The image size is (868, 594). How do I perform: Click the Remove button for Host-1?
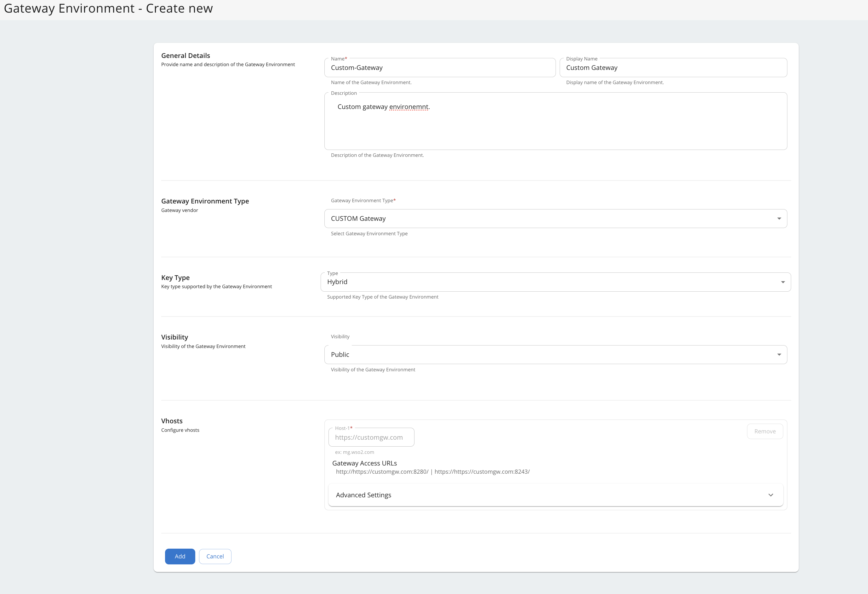(x=765, y=431)
